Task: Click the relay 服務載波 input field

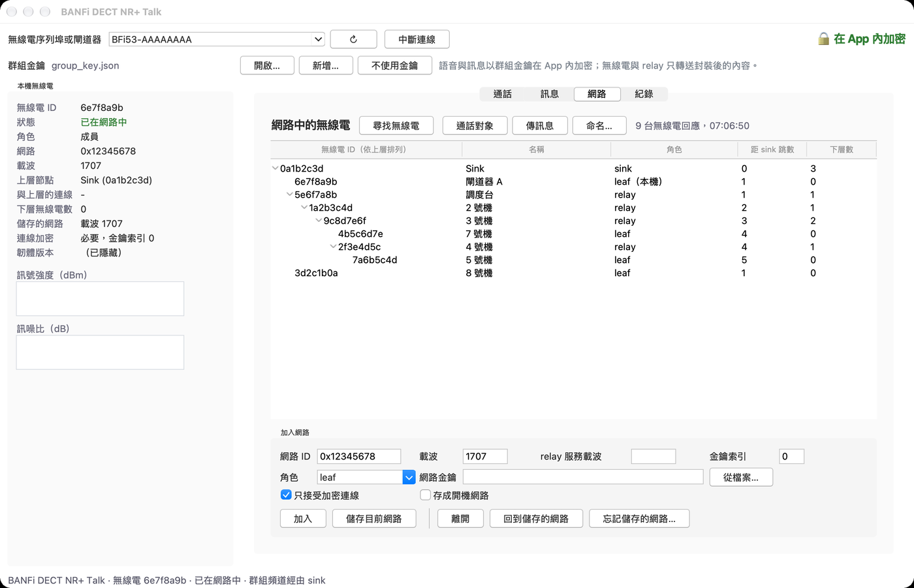Action: point(654,456)
